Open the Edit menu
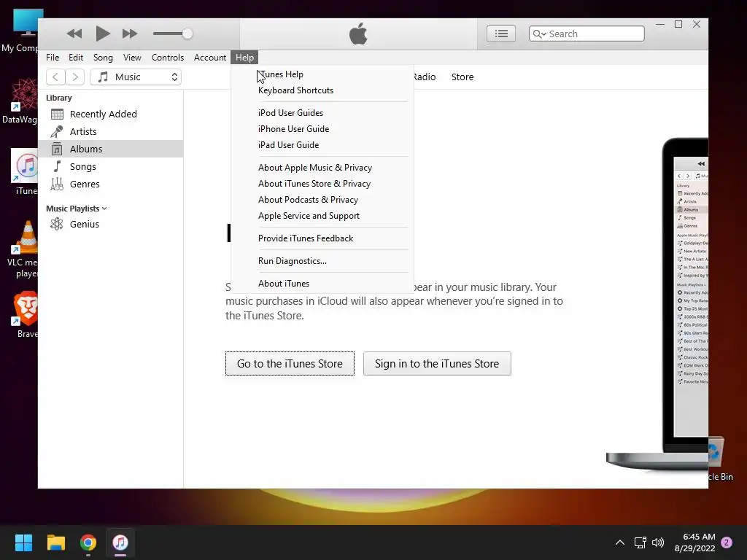Screen dimensions: 747x560 pos(76,57)
